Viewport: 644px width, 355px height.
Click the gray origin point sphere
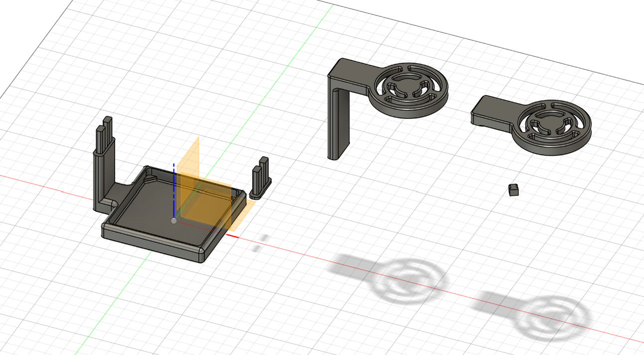[x=173, y=221]
